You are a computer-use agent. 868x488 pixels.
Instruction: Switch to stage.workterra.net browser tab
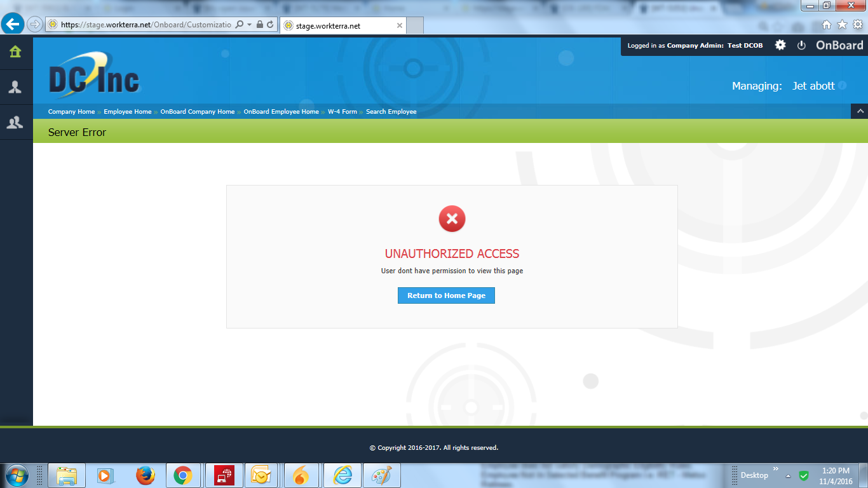tap(337, 26)
